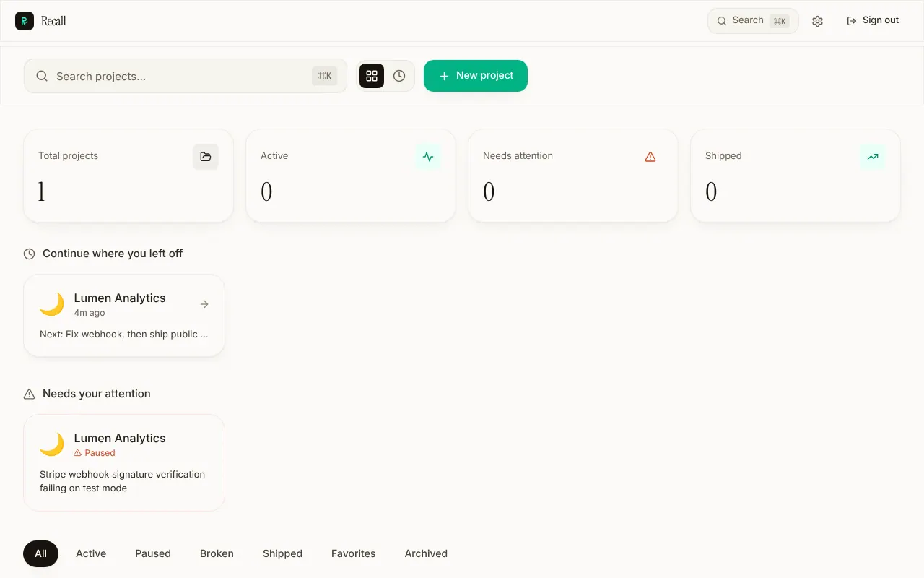
Task: Open the header Search button
Action: click(x=753, y=21)
